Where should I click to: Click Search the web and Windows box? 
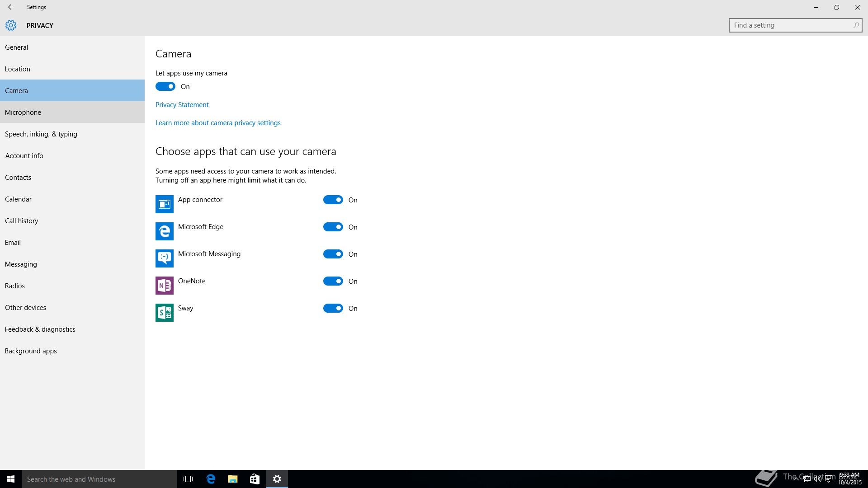(x=99, y=479)
